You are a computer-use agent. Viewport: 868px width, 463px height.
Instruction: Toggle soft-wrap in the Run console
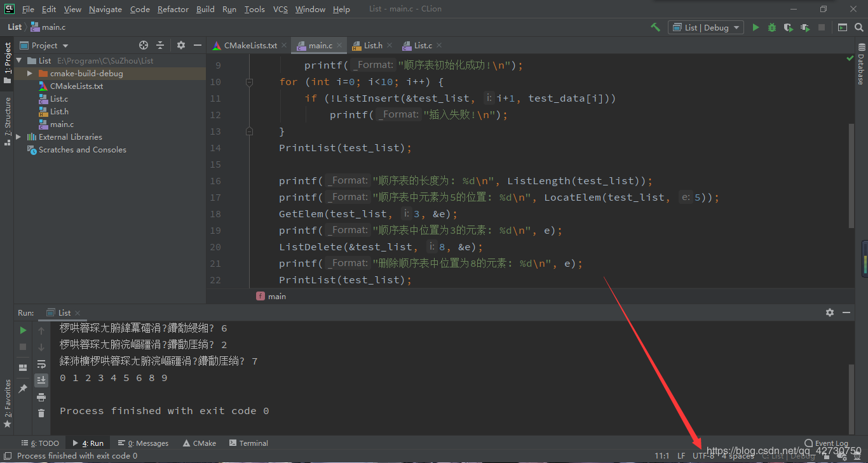41,364
